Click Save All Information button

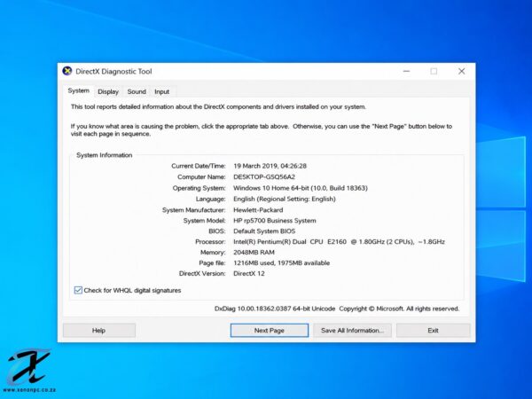pyautogui.click(x=353, y=331)
